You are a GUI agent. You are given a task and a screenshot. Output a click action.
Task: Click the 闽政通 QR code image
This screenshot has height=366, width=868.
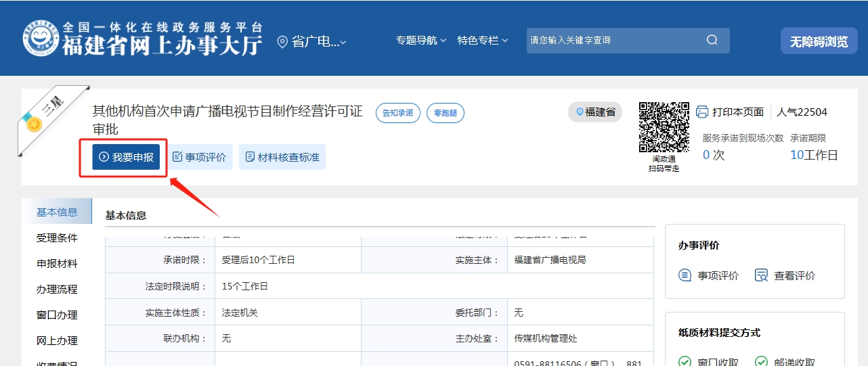pos(664,128)
